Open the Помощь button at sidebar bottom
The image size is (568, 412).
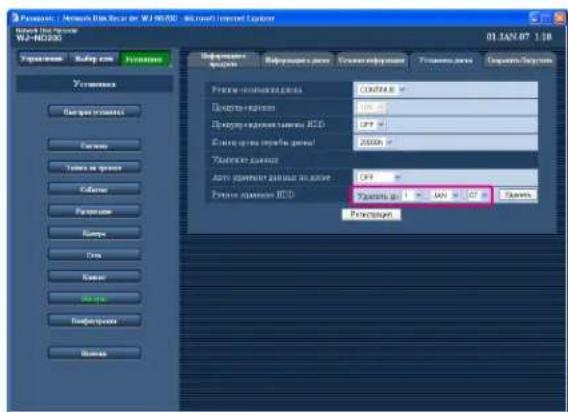94,353
